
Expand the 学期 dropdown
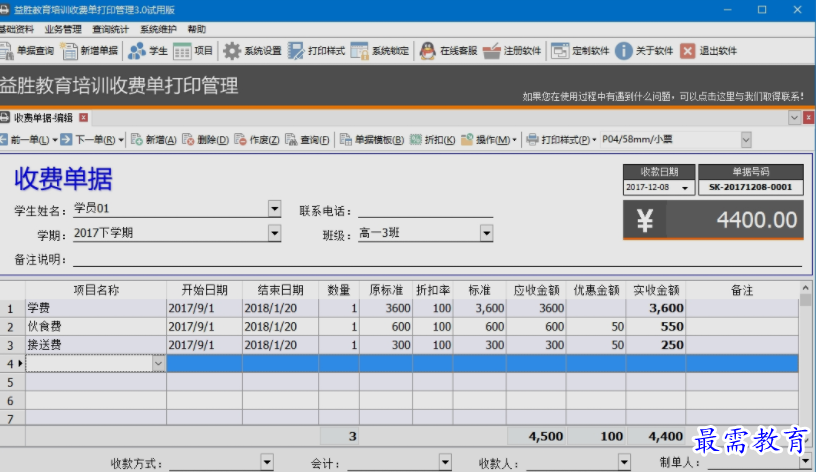(x=275, y=233)
